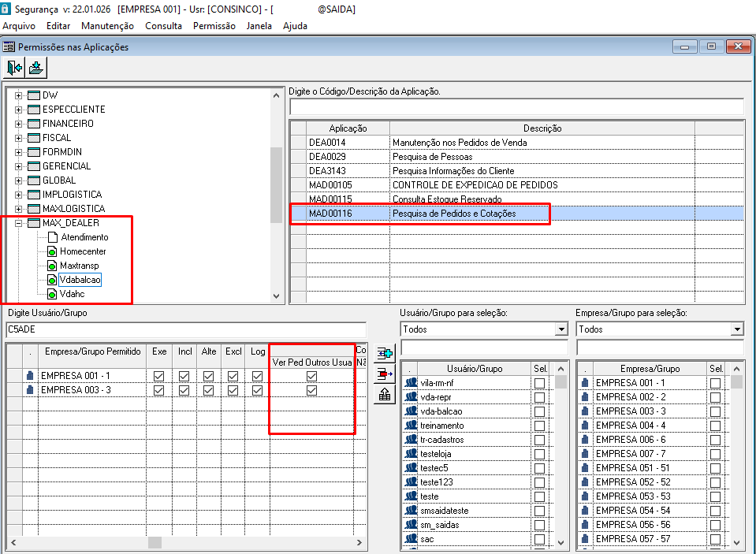Click the building icon button below remove
Image resolution: width=756 pixels, height=554 pixels.
[x=385, y=394]
